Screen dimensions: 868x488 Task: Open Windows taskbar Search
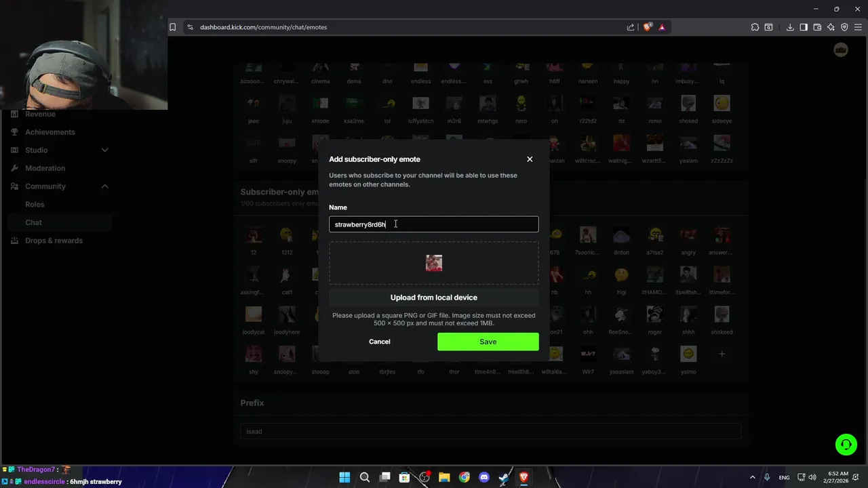pyautogui.click(x=365, y=477)
